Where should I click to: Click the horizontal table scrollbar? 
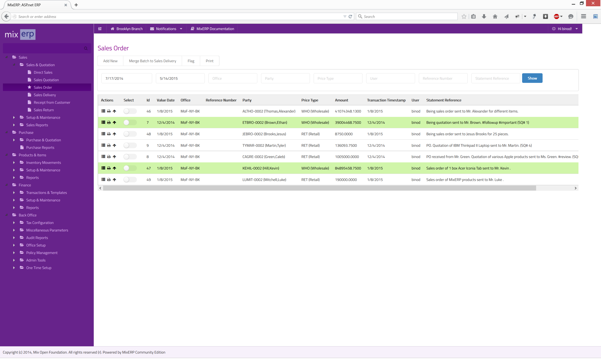(319, 188)
